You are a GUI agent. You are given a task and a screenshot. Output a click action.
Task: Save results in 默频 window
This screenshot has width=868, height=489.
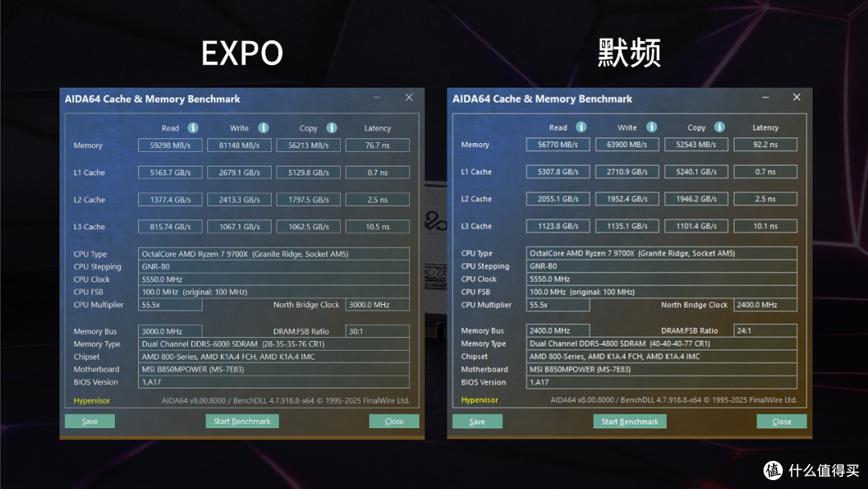coord(477,421)
